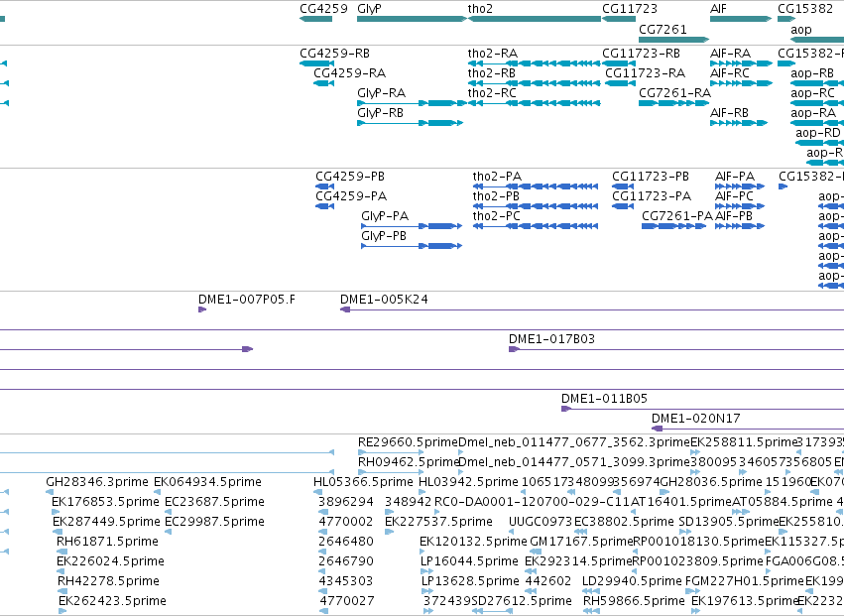Open the CG4259-RA transcript label

click(349, 73)
